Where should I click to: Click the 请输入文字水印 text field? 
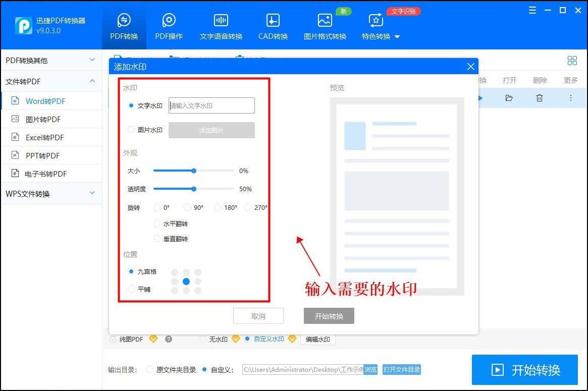[211, 105]
